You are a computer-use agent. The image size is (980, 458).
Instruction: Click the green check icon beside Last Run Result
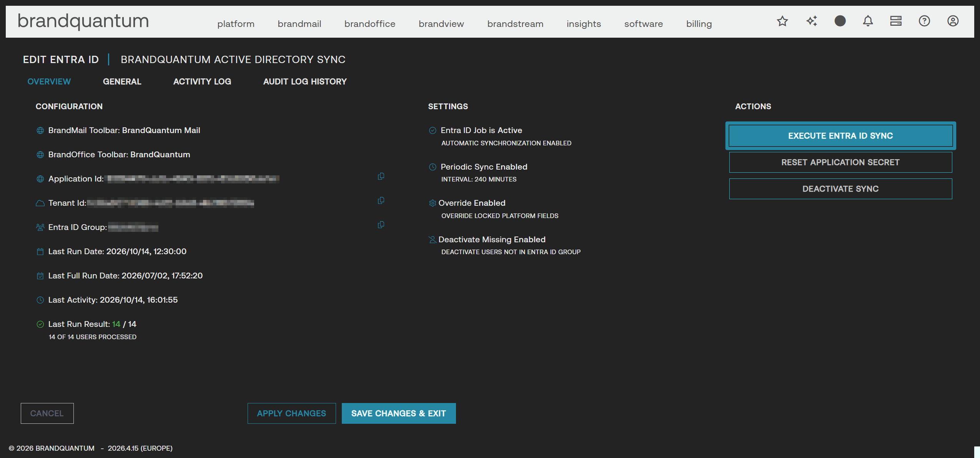[40, 324]
